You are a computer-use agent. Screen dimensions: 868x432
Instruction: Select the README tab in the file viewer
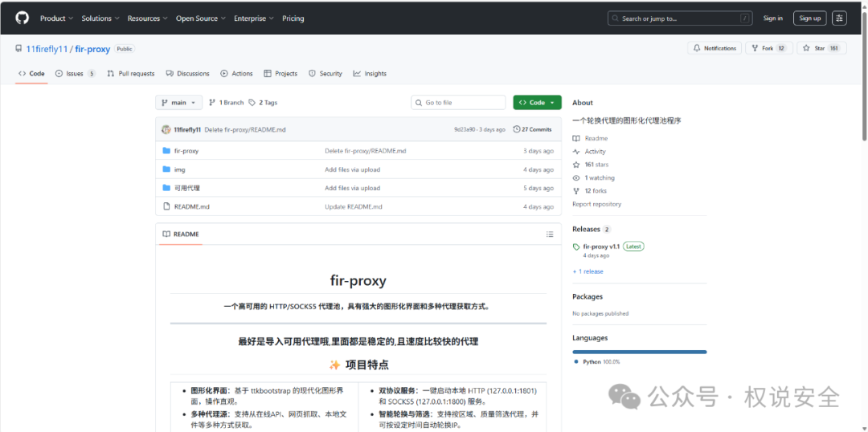click(181, 234)
